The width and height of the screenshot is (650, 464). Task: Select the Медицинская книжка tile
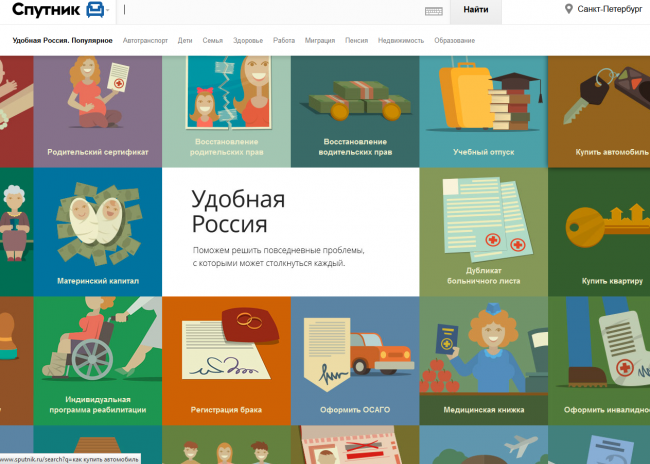(x=483, y=361)
